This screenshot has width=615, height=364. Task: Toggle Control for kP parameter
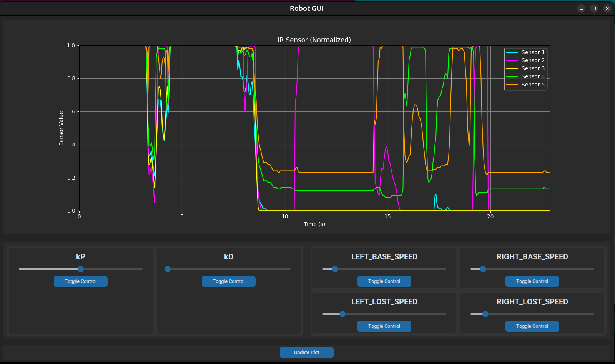tap(80, 281)
